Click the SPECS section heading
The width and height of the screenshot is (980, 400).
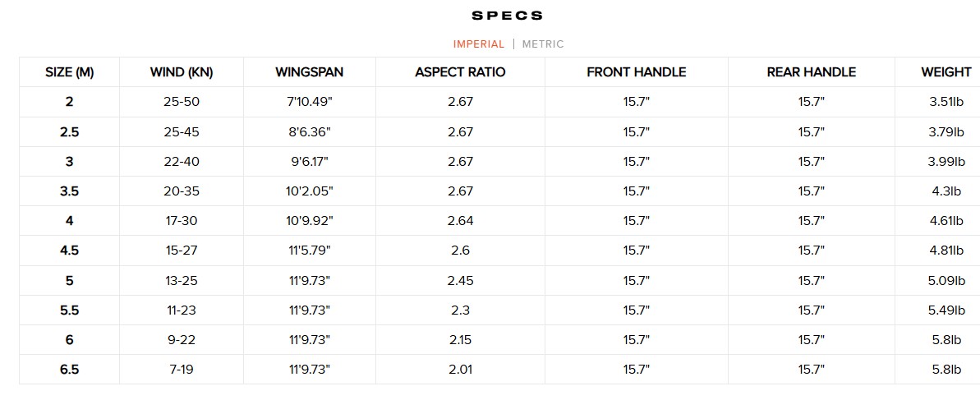508,16
